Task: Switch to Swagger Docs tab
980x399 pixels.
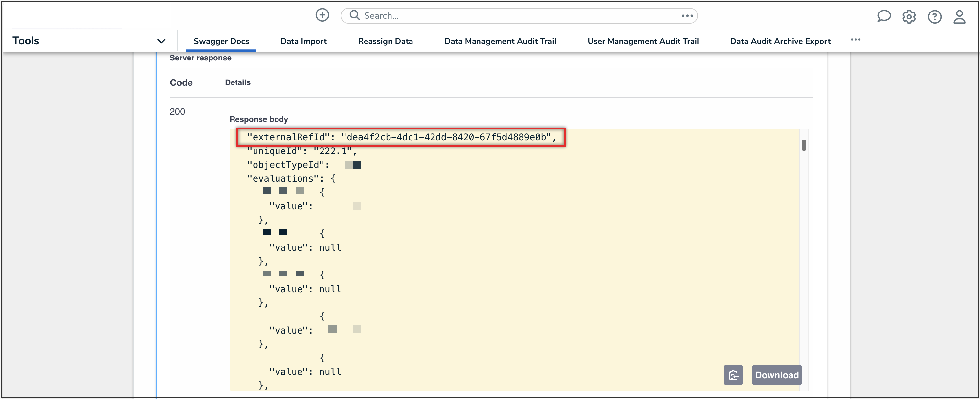Action: click(x=221, y=41)
